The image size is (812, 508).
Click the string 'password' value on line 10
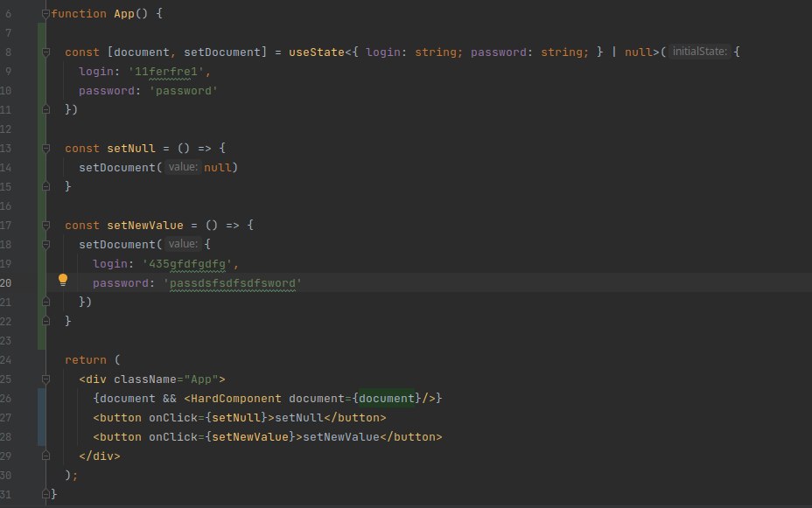[x=184, y=91]
